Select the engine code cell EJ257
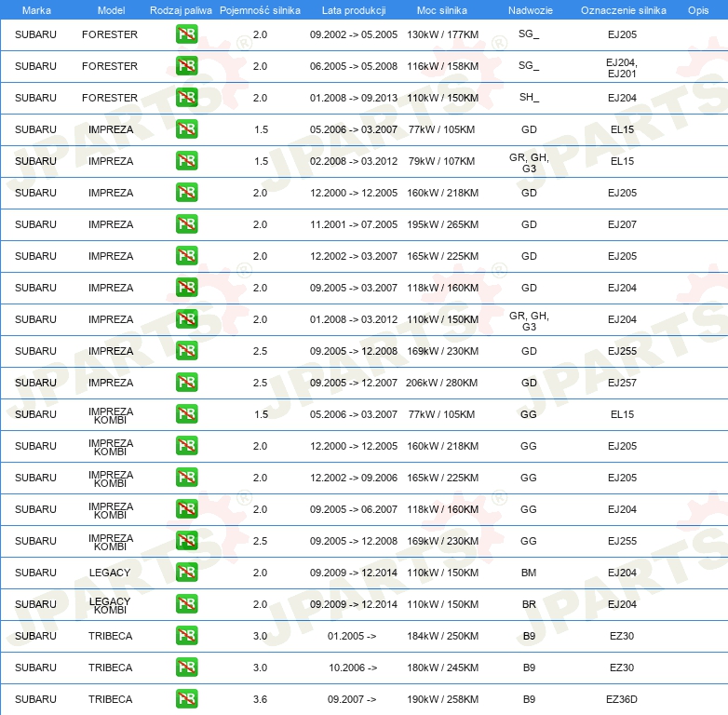The image size is (728, 715). tap(622, 383)
